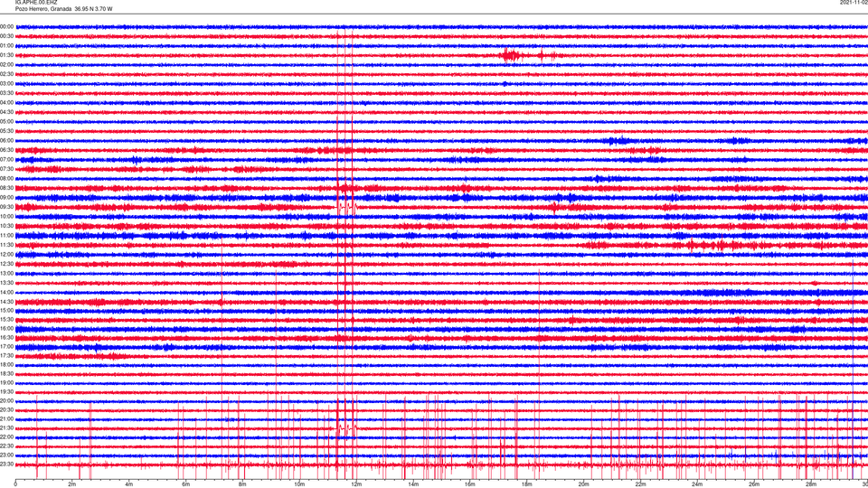The height and width of the screenshot is (488, 868).
Task: Pick the 20:00 row label
Action: 7,401
